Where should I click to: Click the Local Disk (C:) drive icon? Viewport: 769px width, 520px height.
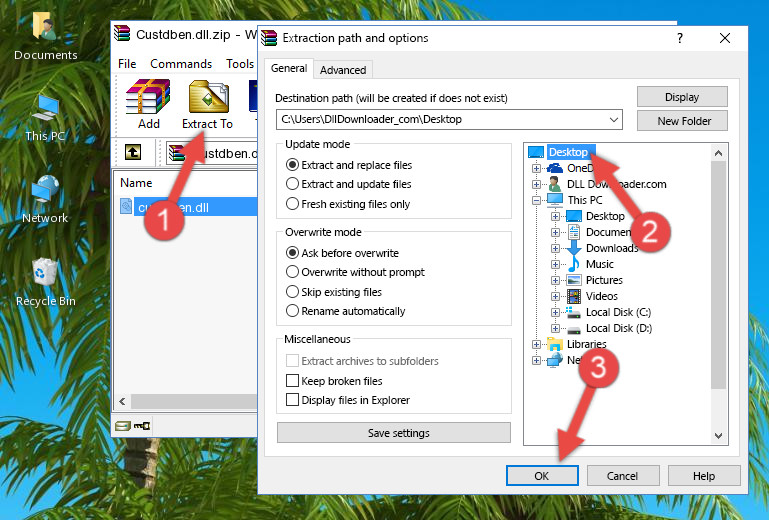point(573,312)
